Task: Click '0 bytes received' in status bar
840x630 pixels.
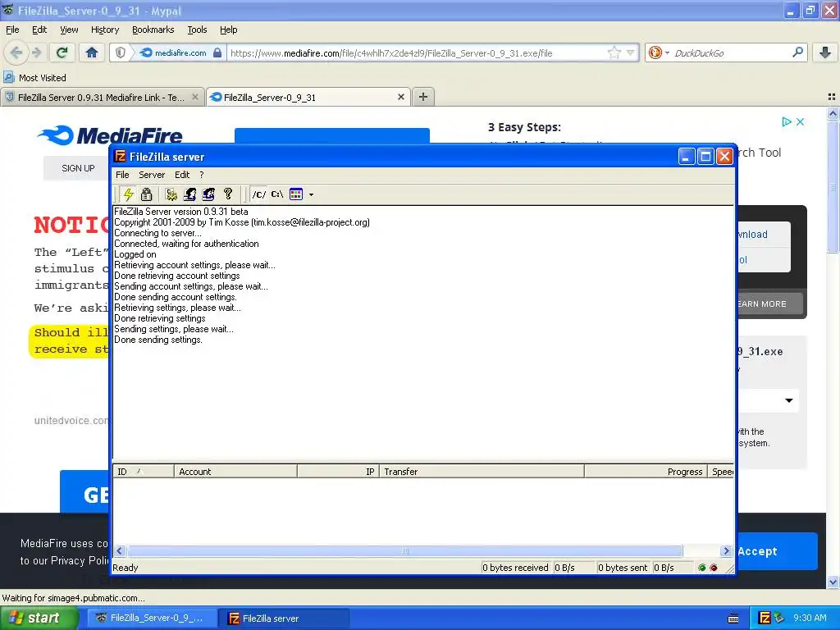Action: pyautogui.click(x=515, y=568)
